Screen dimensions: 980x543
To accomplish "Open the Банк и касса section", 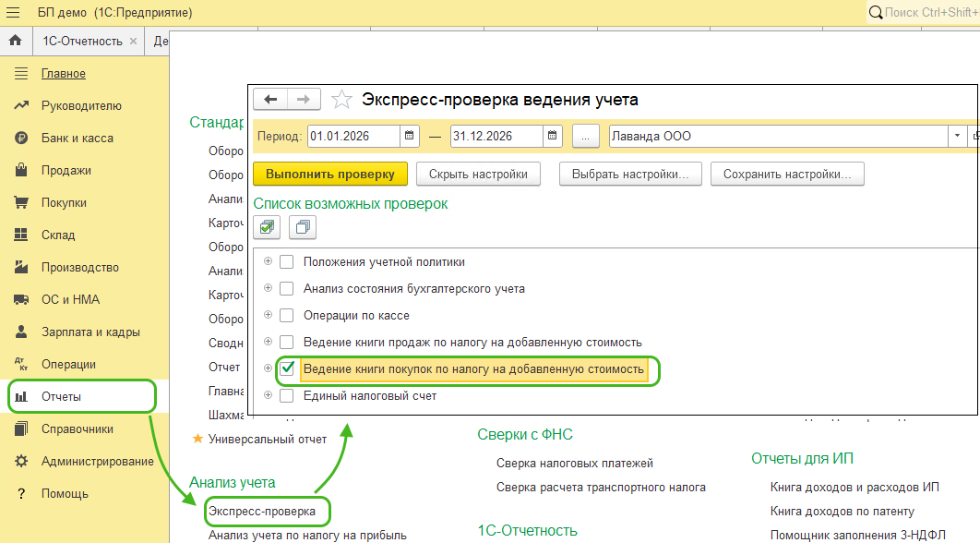I will pyautogui.click(x=78, y=139).
